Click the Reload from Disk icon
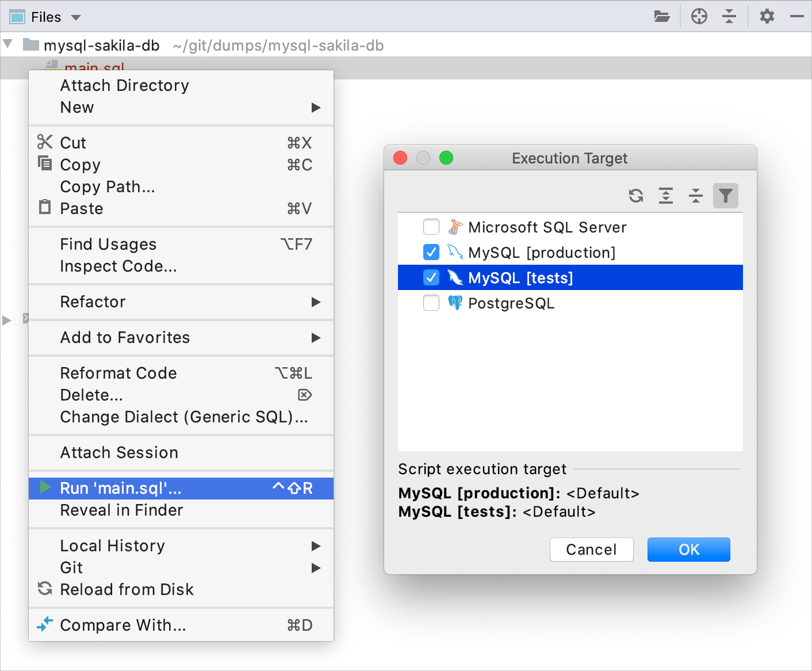Image resolution: width=812 pixels, height=671 pixels. [45, 588]
